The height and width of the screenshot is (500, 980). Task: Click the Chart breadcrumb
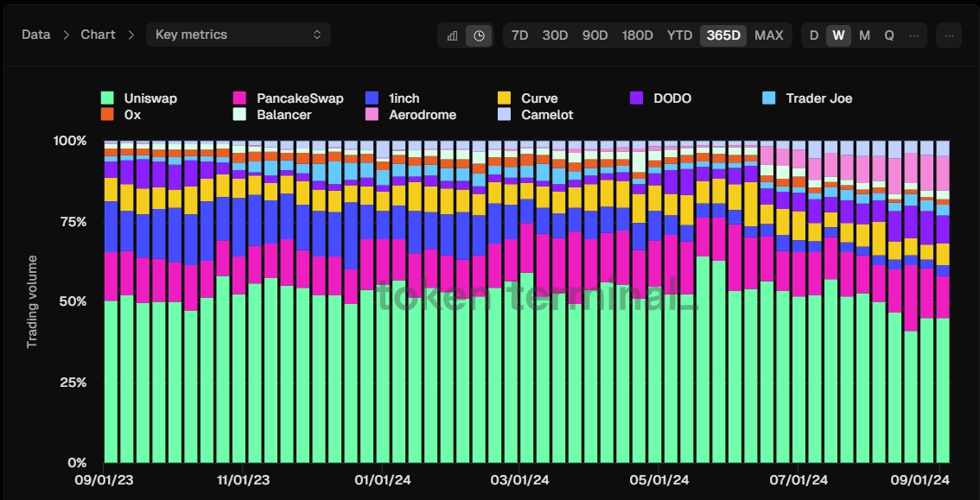click(x=99, y=35)
